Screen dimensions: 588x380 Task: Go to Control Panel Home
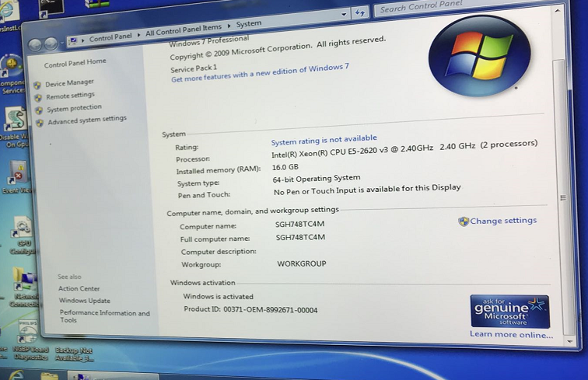pos(75,63)
